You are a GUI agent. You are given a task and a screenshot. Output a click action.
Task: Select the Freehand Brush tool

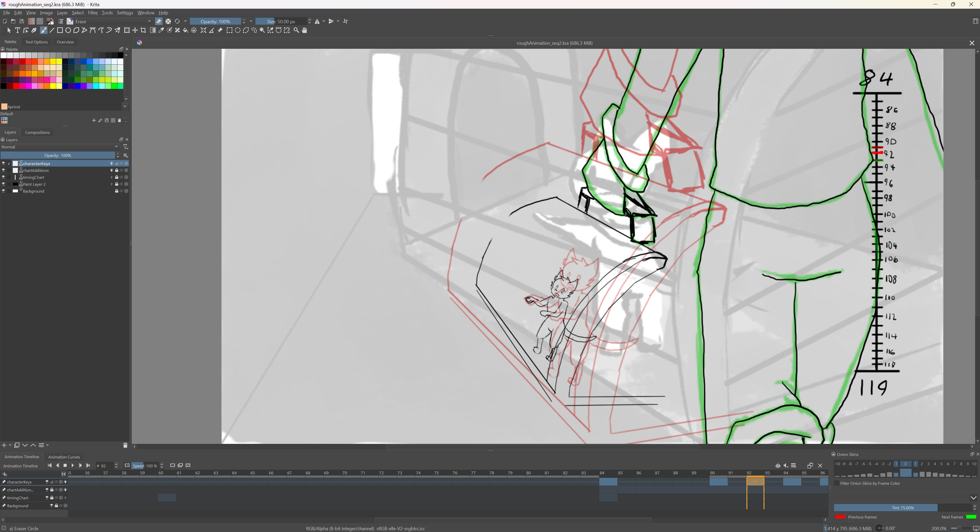tap(43, 30)
